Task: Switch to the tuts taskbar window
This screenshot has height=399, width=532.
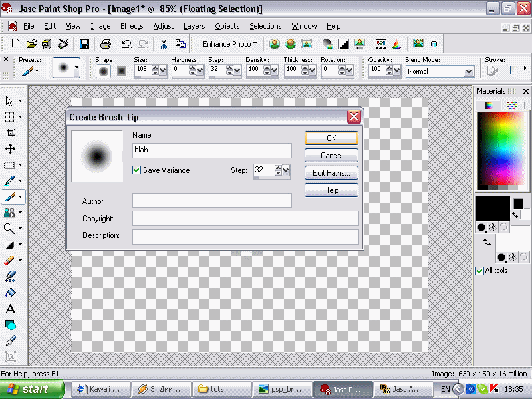Action: click(222, 389)
